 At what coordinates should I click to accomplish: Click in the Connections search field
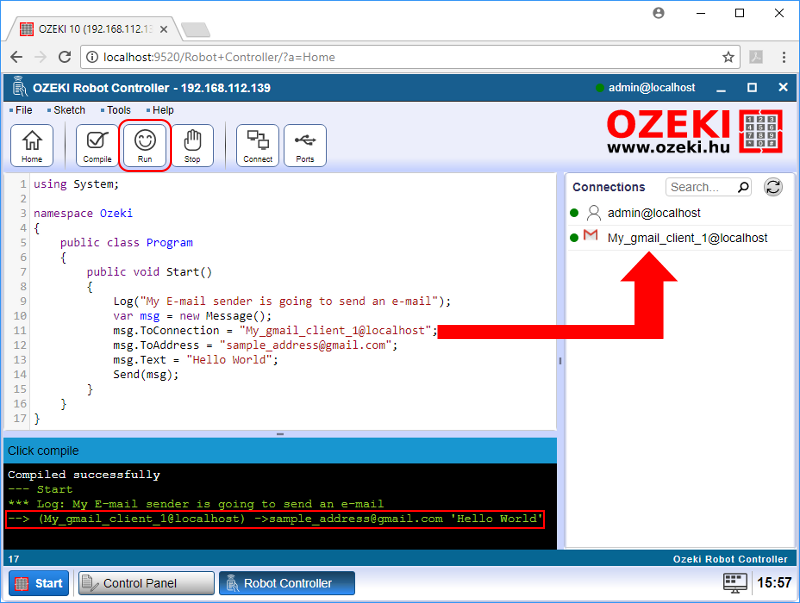tap(699, 187)
